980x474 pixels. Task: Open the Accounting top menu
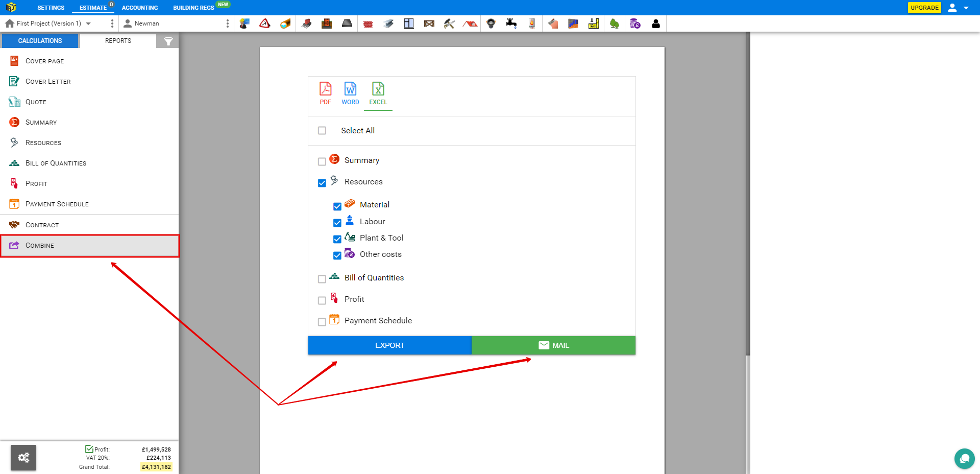140,8
